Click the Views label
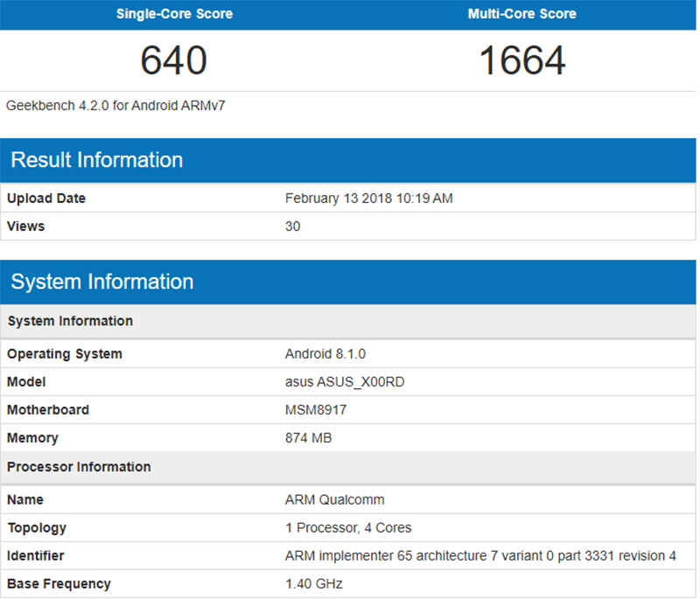Screen dimensions: 700x599 click(26, 226)
